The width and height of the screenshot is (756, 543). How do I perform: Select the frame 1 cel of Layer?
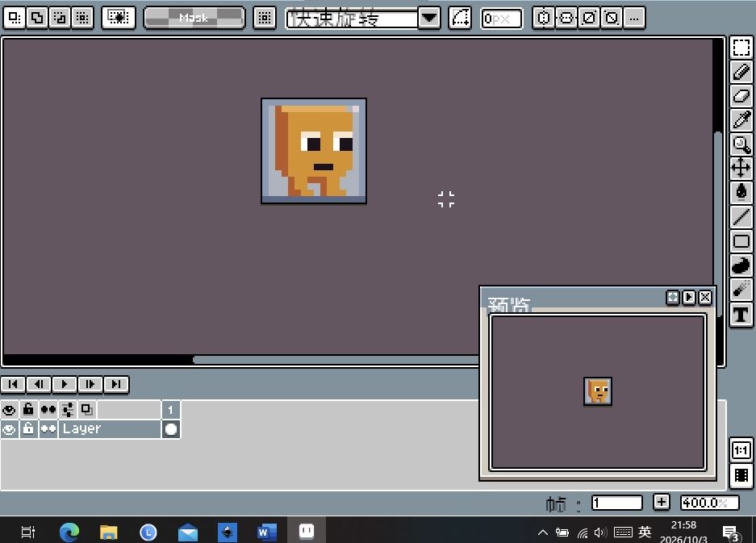171,429
